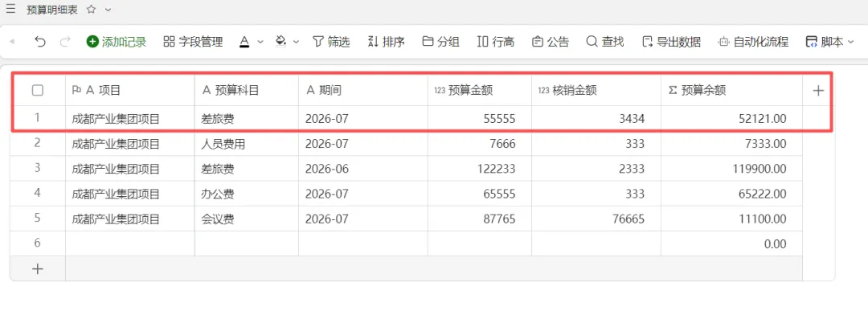Open the 公告 announcement

pos(551,42)
